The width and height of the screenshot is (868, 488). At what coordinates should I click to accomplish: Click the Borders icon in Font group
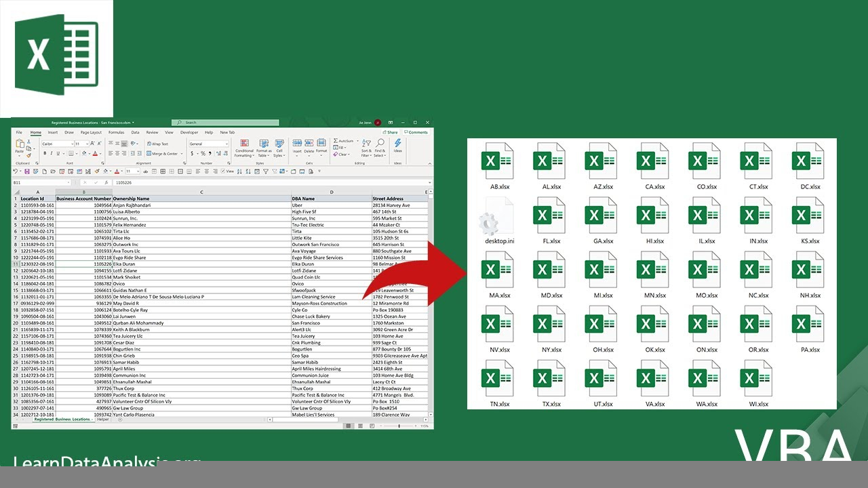pos(71,153)
